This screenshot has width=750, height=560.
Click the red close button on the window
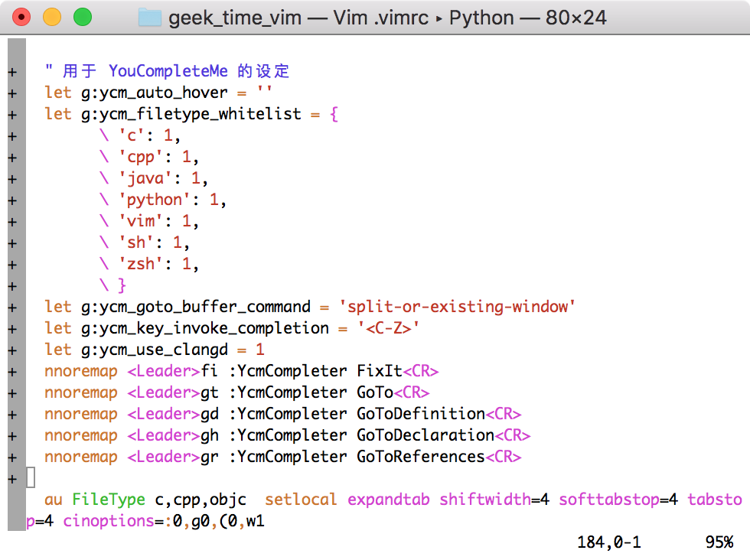tap(21, 17)
